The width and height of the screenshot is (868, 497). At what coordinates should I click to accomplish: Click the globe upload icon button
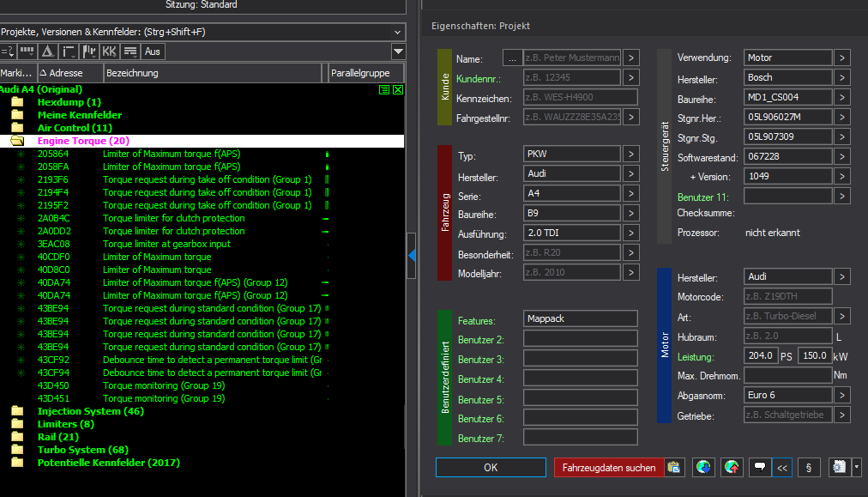tap(732, 468)
